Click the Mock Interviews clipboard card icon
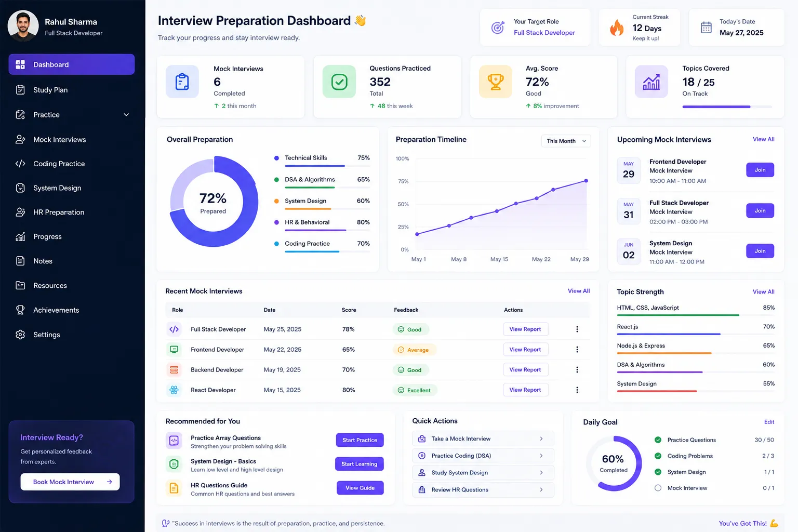This screenshot has width=798, height=532. click(182, 82)
